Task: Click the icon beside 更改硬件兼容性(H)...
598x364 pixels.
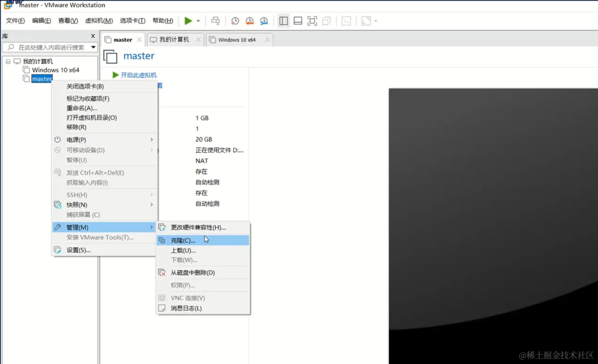Action: [x=162, y=227]
